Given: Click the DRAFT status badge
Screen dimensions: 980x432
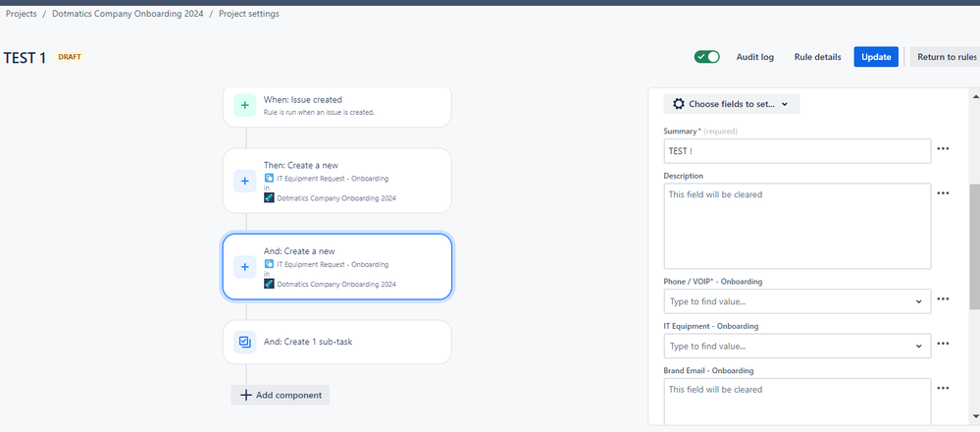Looking at the screenshot, I should pos(70,57).
